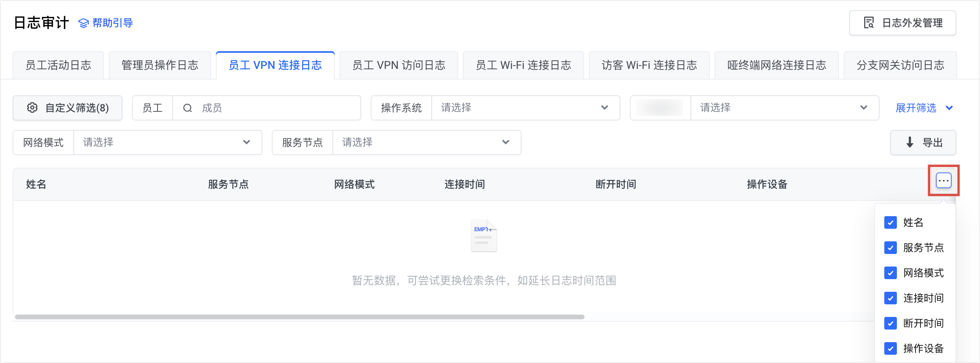This screenshot has height=363, width=980.
Task: Click the empty-data document icon
Action: (x=484, y=235)
